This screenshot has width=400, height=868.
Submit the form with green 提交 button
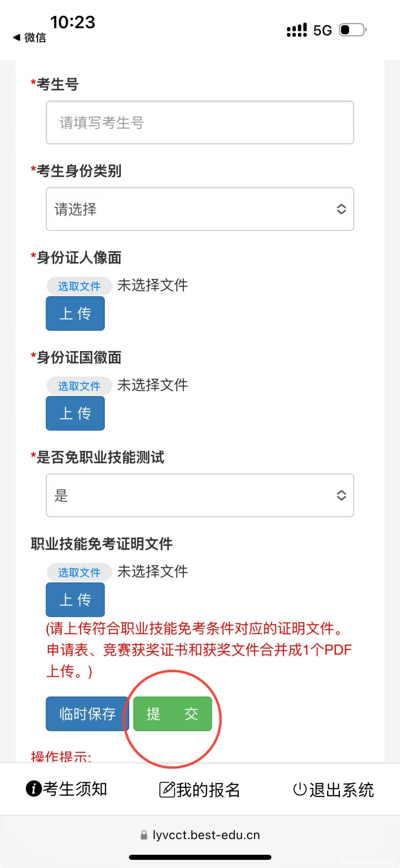173,714
